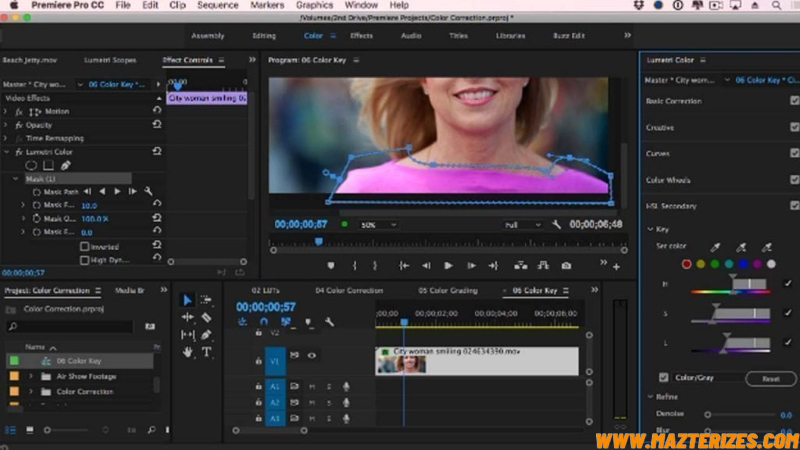The width and height of the screenshot is (800, 450).
Task: Reset the Motion effect
Action: tap(157, 110)
